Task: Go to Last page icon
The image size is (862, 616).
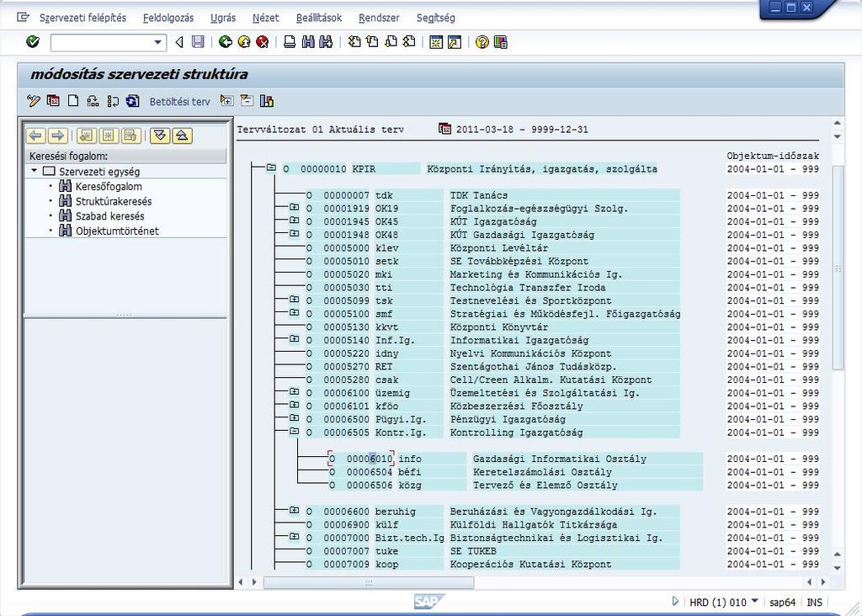Action: (x=409, y=42)
